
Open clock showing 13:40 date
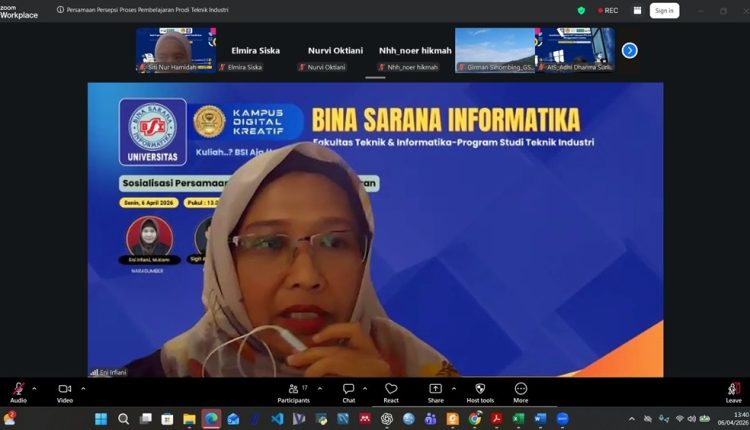[733, 419]
